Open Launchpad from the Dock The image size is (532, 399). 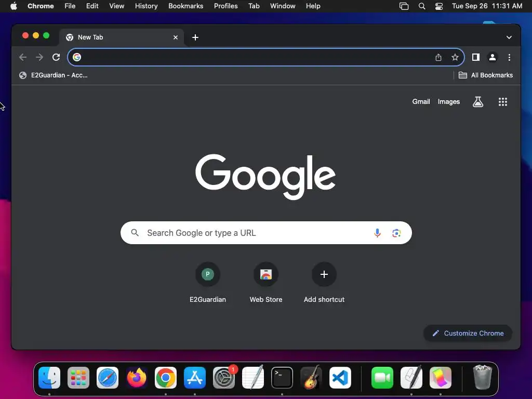78,378
